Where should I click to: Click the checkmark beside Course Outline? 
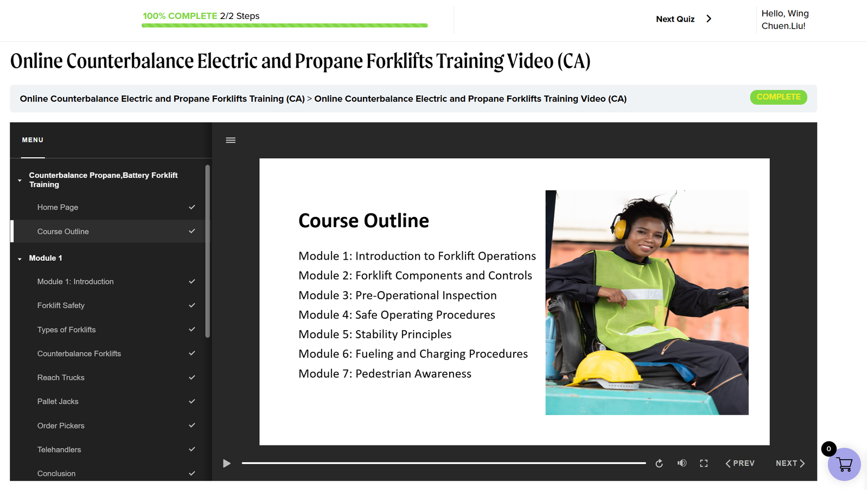coord(192,231)
